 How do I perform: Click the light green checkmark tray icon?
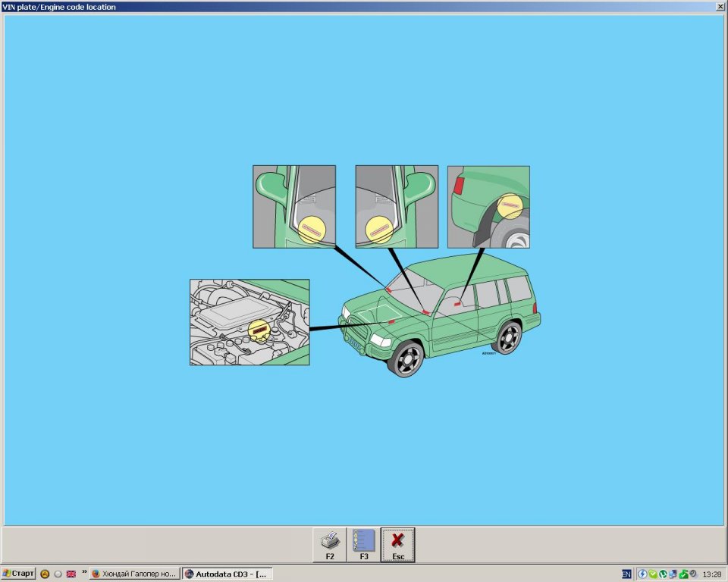click(653, 574)
